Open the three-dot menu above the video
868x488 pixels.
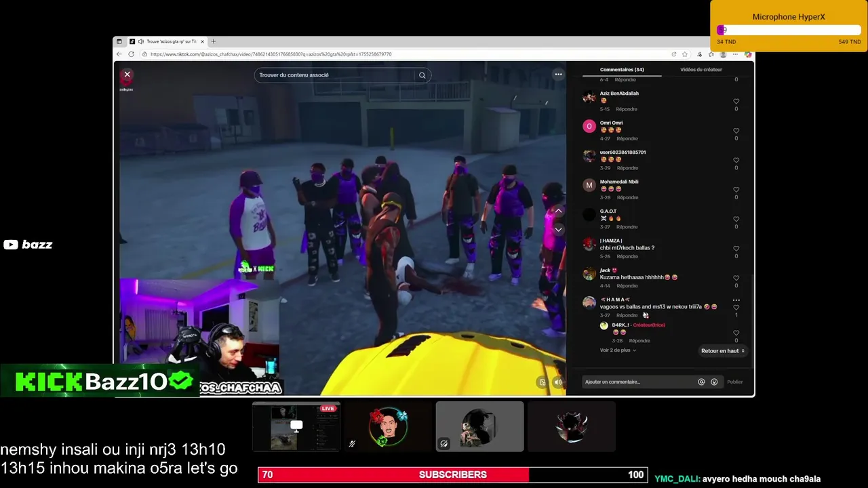coord(558,75)
